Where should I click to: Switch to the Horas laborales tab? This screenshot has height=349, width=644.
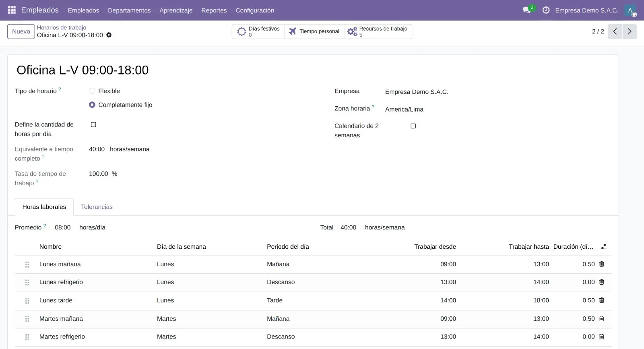click(x=44, y=207)
